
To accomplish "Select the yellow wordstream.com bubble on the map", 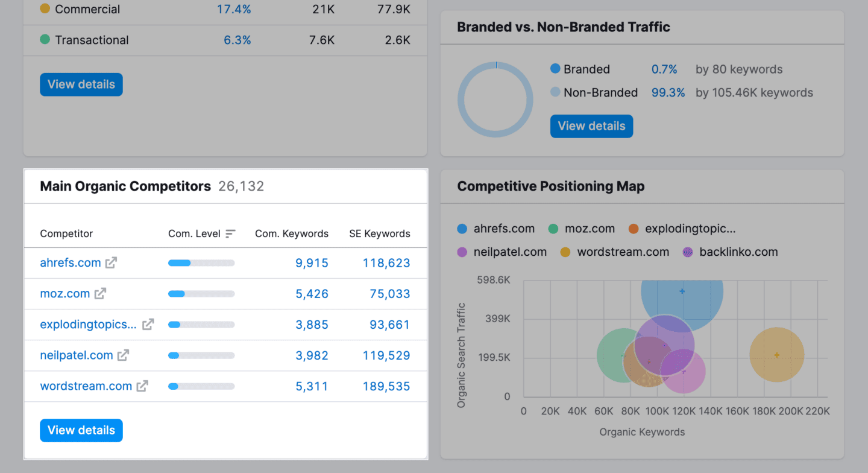I will [x=776, y=355].
